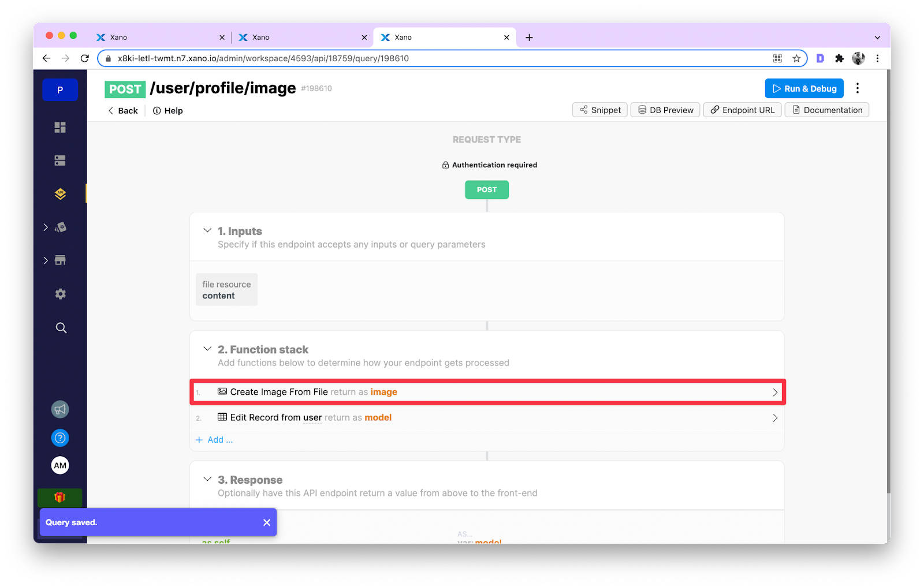This screenshot has width=924, height=587.
Task: Collapse the 1. Inputs section chevron
Action: pyautogui.click(x=207, y=230)
